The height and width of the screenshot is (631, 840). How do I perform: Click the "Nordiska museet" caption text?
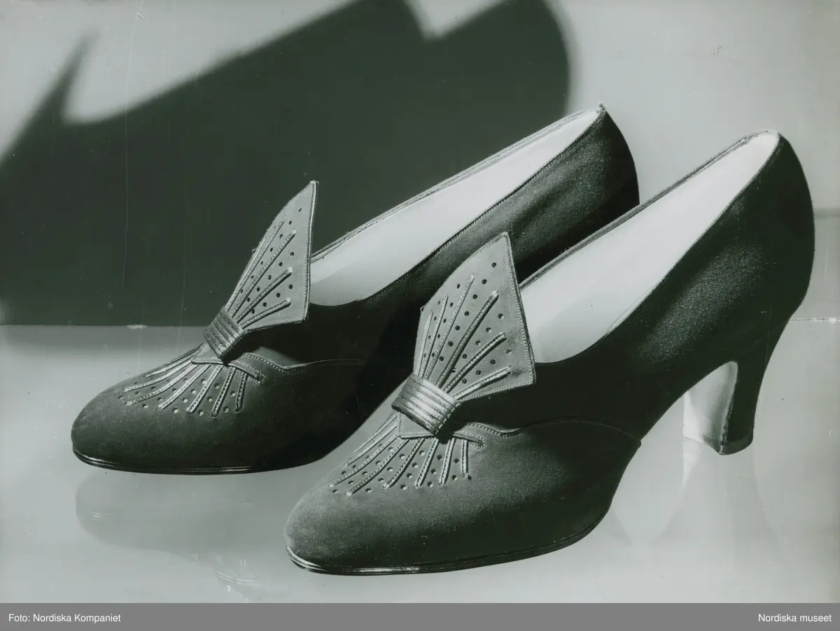[794, 617]
